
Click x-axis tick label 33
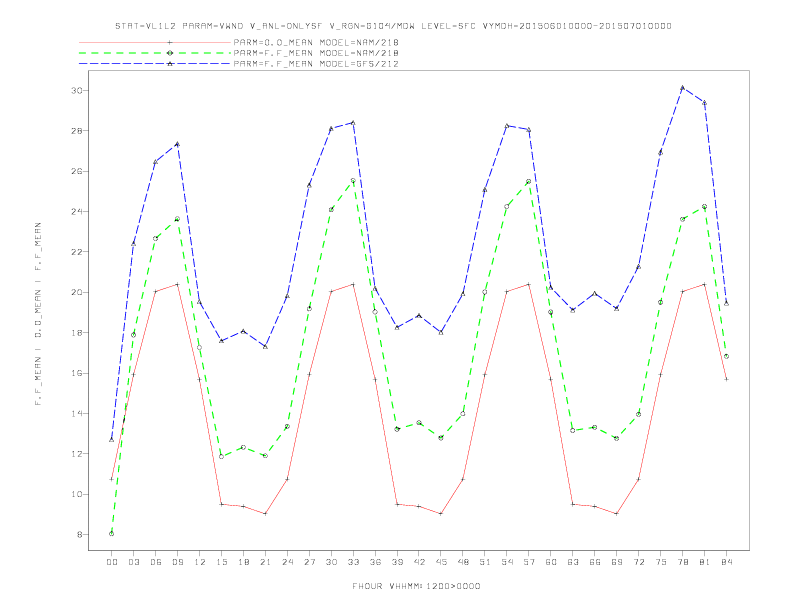[353, 562]
